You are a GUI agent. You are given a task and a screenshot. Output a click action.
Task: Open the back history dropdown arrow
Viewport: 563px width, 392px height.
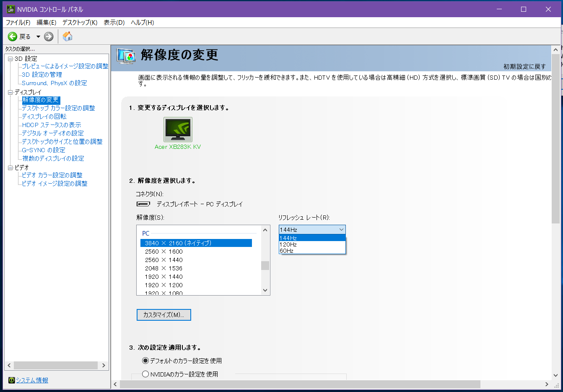pyautogui.click(x=38, y=36)
